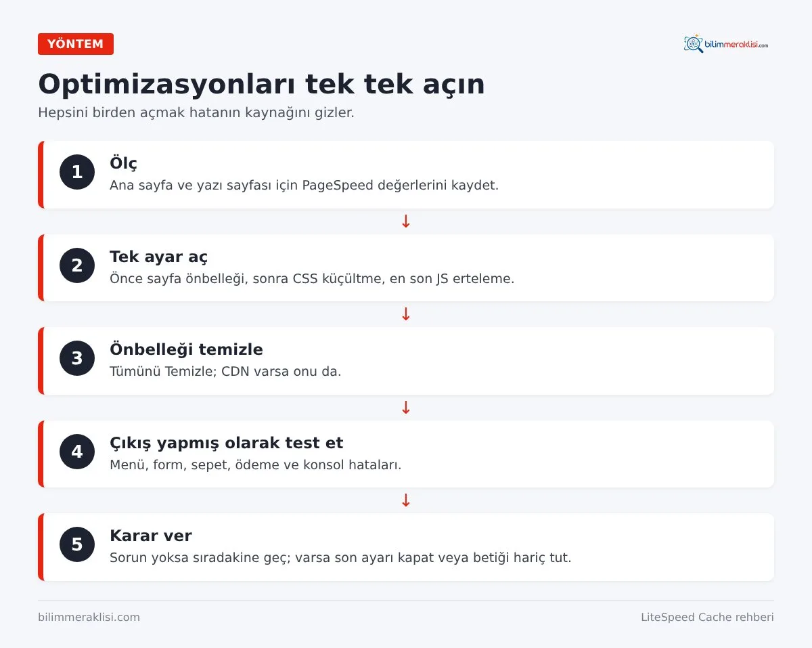Click the text 'Sorun yoksa sıradakine geç; varsa son ayarı kapat veya betiği hariç tut.'

pyautogui.click(x=340, y=558)
